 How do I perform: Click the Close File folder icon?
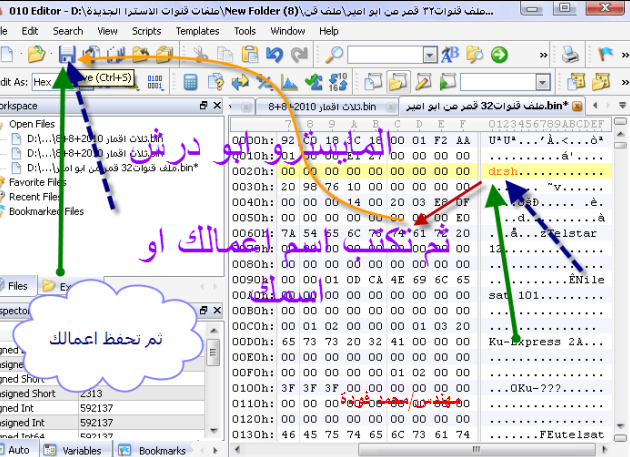pos(140,54)
